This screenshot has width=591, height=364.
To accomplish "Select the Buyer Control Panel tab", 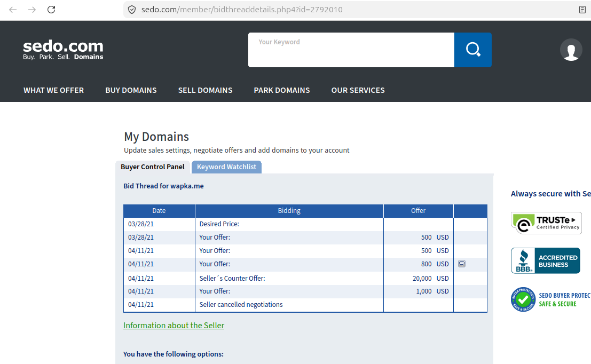I will (x=153, y=167).
